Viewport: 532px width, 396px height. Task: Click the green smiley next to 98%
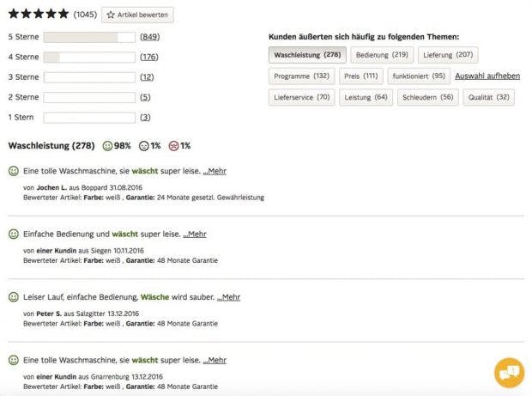pos(107,146)
